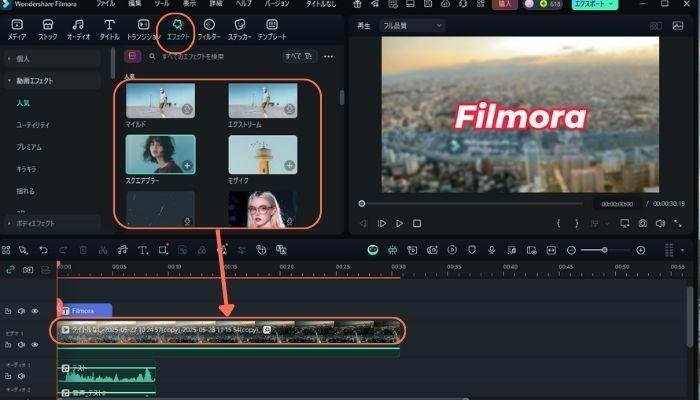Click the Filters (フィルター) icon
Screen dimensions: 700x400
[x=209, y=27]
